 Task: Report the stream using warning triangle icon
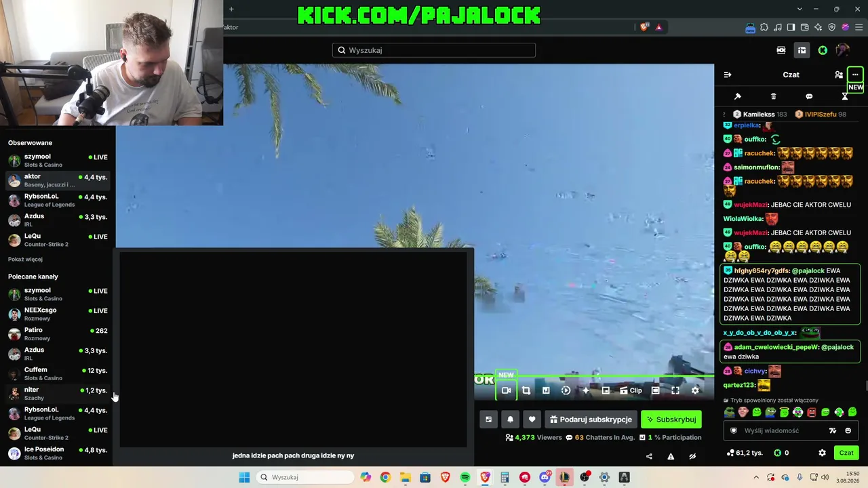click(671, 456)
